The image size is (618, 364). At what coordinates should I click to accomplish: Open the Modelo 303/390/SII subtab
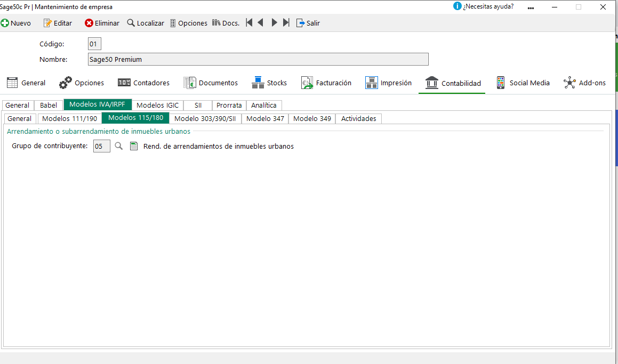tap(205, 118)
